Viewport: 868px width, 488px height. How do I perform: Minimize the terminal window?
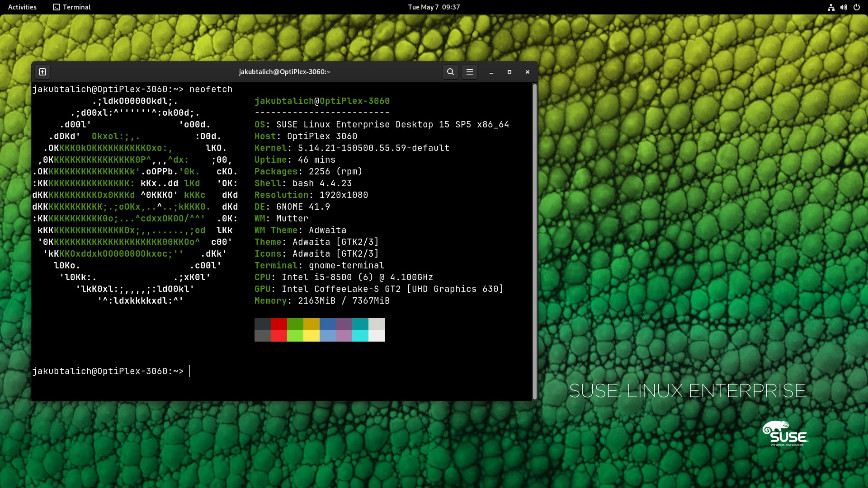click(x=491, y=72)
